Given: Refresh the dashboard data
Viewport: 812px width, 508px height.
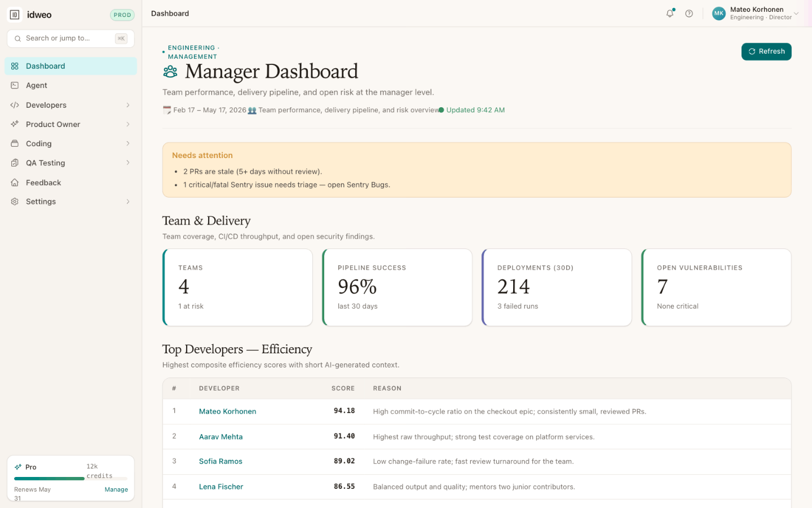Looking at the screenshot, I should click(x=766, y=51).
